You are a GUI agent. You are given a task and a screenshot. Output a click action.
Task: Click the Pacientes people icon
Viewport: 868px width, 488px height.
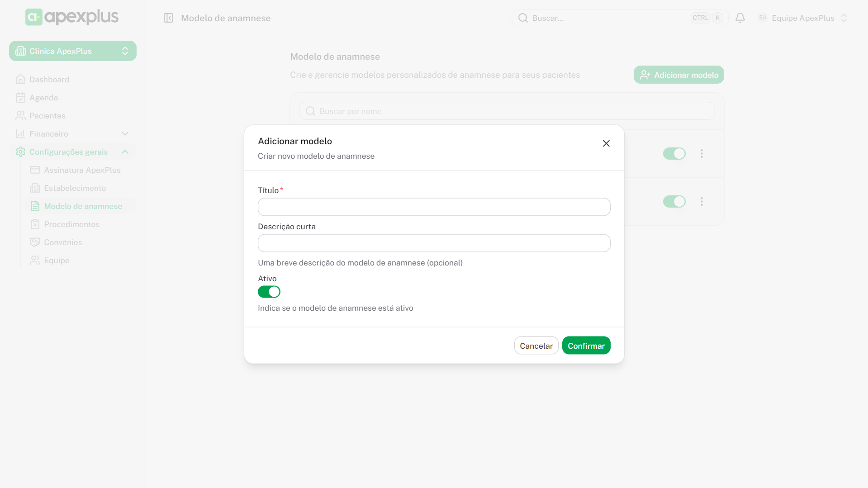coord(20,116)
